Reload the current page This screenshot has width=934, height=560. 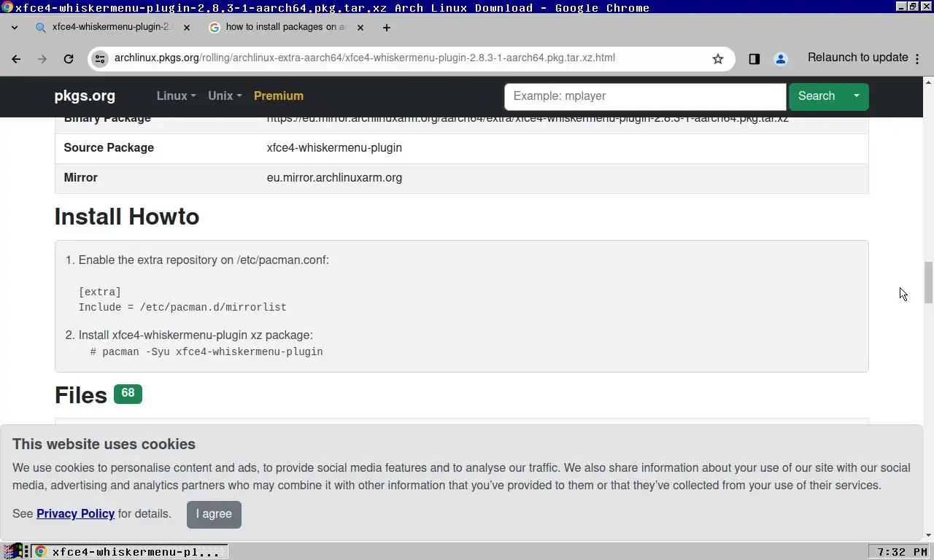tap(68, 59)
